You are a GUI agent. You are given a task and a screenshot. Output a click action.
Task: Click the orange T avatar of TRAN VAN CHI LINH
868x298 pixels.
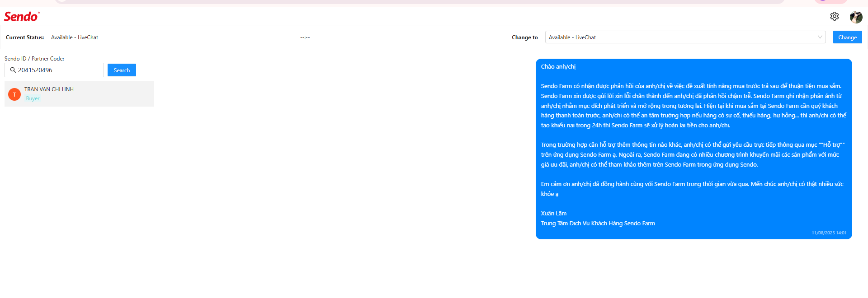point(14,94)
